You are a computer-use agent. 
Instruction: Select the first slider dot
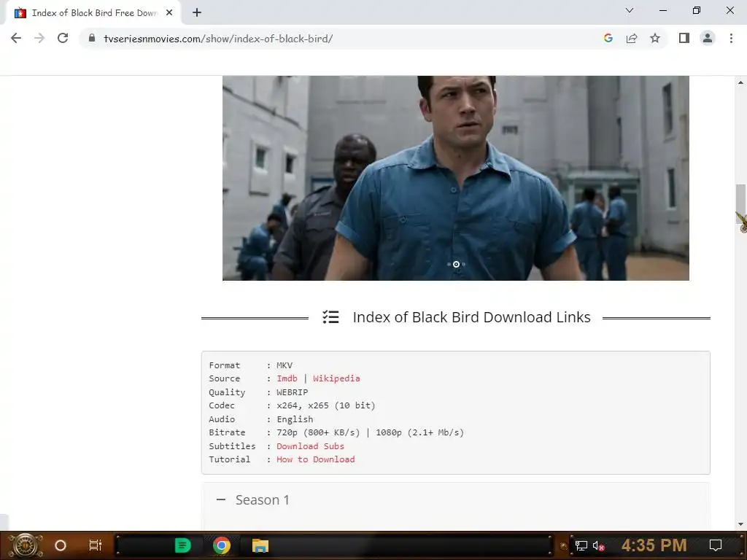(449, 264)
